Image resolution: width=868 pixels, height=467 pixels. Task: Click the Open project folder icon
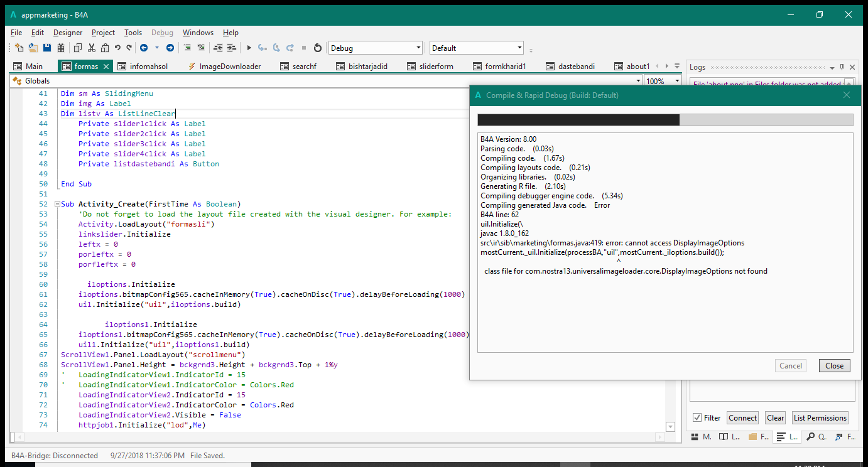[33, 48]
